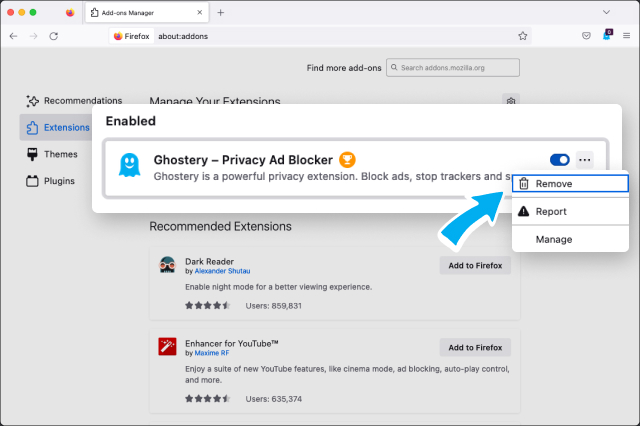Click the orange recommended trophy badge
This screenshot has width=640, height=426.
[347, 160]
